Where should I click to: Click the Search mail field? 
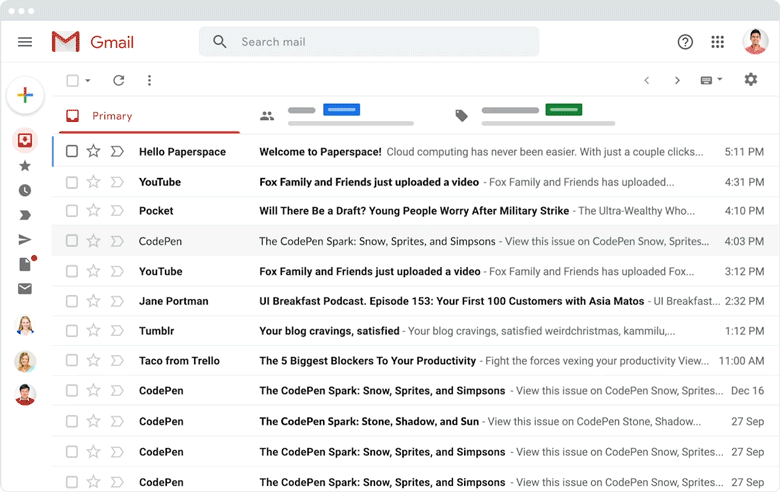pos(369,42)
